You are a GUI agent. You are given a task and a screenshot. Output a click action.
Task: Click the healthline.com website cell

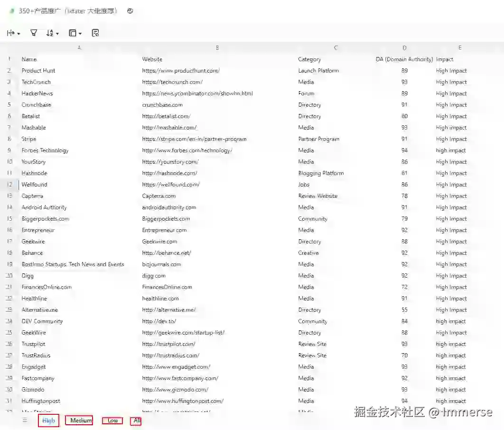[160, 298]
